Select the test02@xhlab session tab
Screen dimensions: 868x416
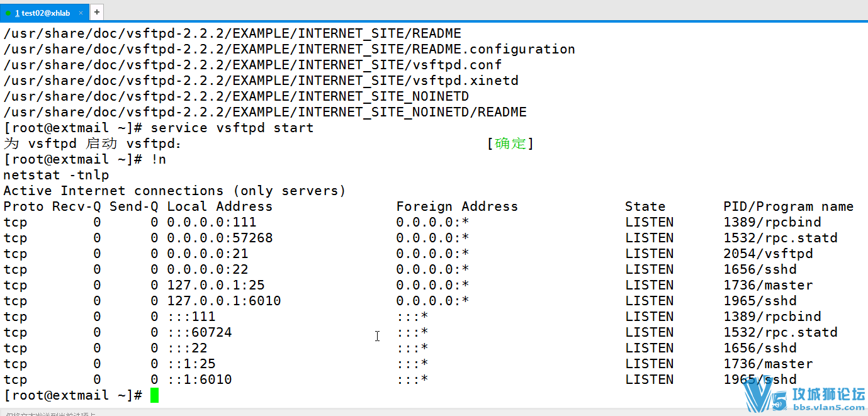click(44, 13)
